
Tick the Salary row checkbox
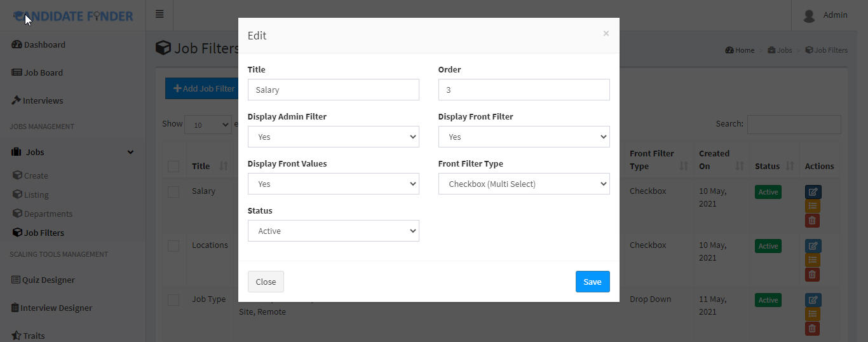[173, 191]
